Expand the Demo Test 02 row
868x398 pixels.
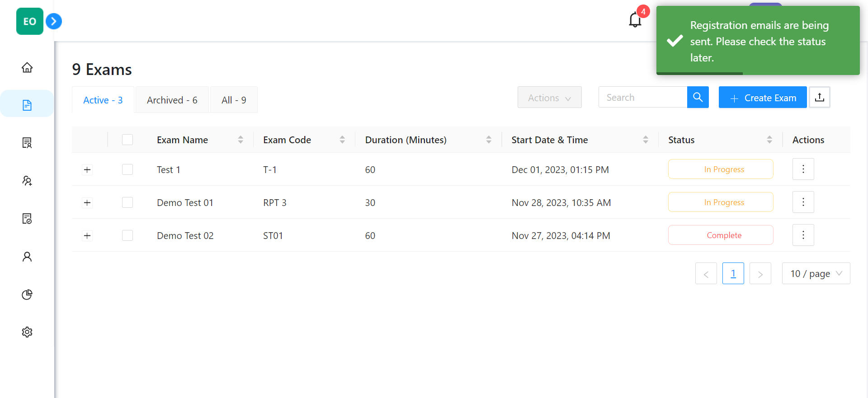point(87,236)
